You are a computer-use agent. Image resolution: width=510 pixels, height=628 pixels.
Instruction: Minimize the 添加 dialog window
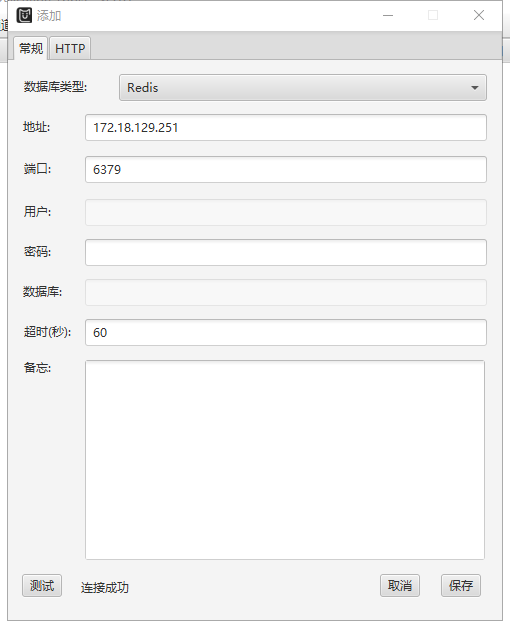click(x=388, y=16)
